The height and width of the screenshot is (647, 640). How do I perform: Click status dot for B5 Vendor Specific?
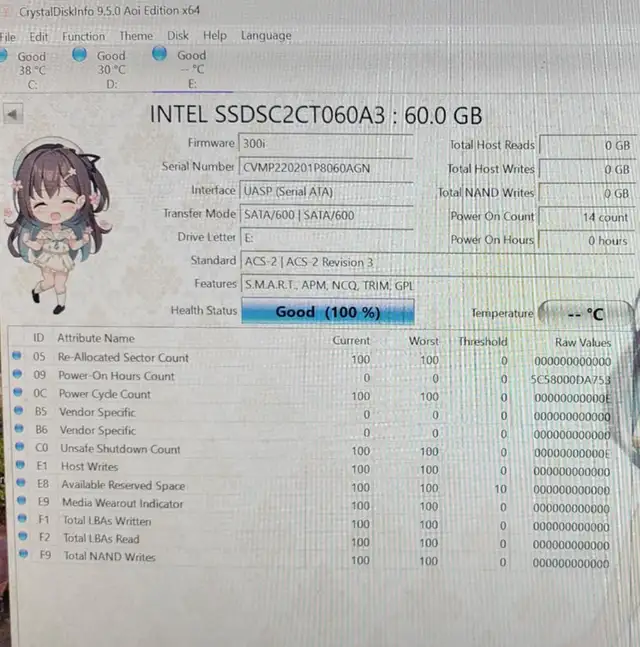point(18,410)
